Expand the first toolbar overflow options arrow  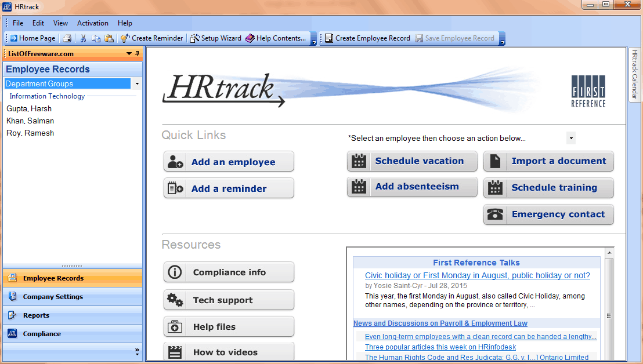(314, 38)
